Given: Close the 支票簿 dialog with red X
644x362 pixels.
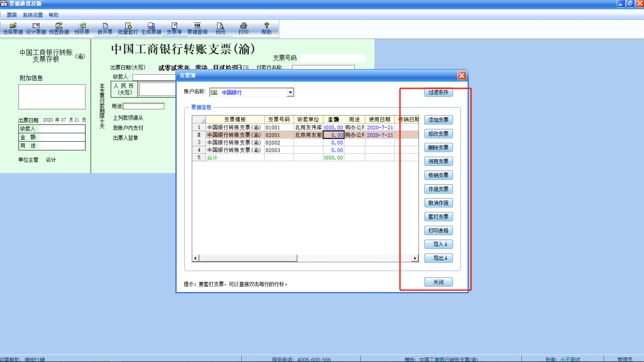Looking at the screenshot, I should pos(462,76).
